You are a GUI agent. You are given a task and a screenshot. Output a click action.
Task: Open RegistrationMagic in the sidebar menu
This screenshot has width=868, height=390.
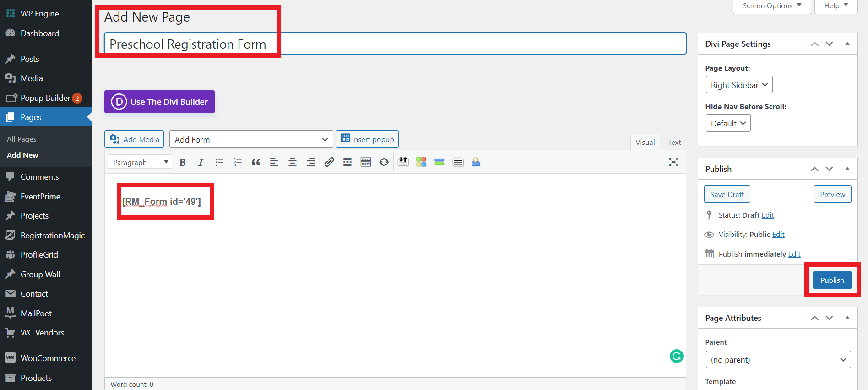[x=52, y=236]
